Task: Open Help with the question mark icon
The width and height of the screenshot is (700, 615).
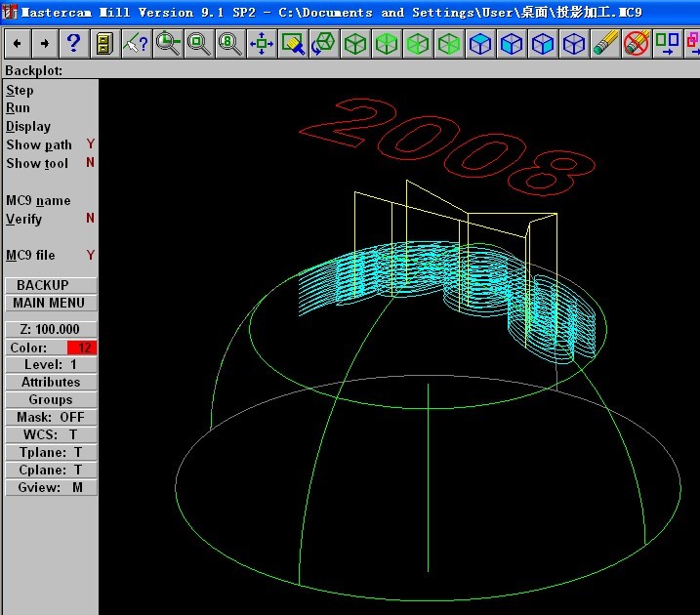Action: pos(73,43)
